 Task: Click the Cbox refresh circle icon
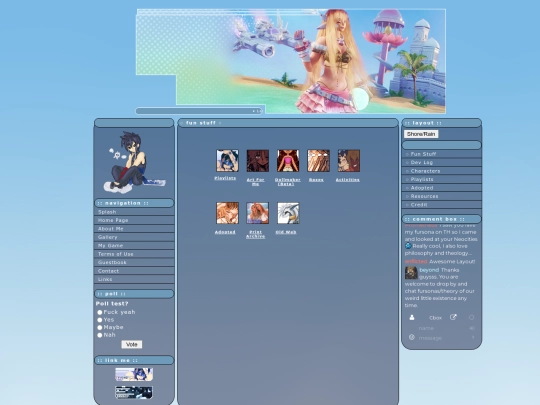coord(471,318)
